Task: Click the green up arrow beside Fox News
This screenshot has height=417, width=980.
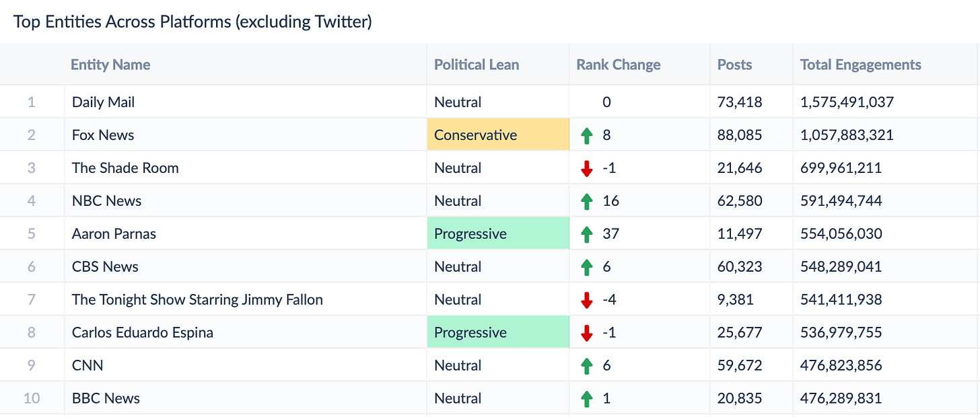Action: (586, 135)
